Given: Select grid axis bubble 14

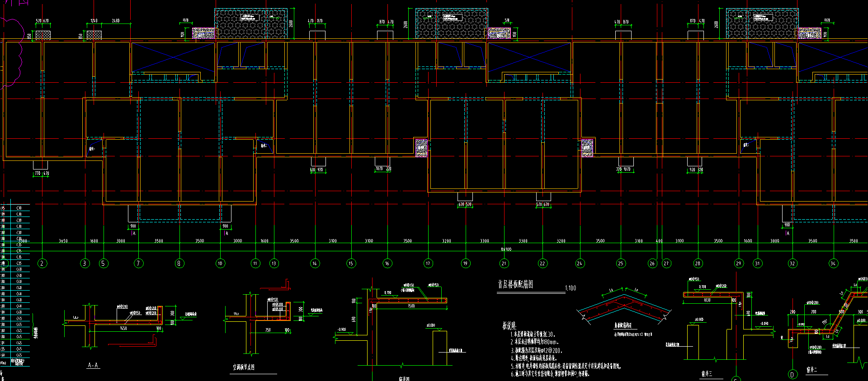Looking at the screenshot, I should tap(315, 263).
